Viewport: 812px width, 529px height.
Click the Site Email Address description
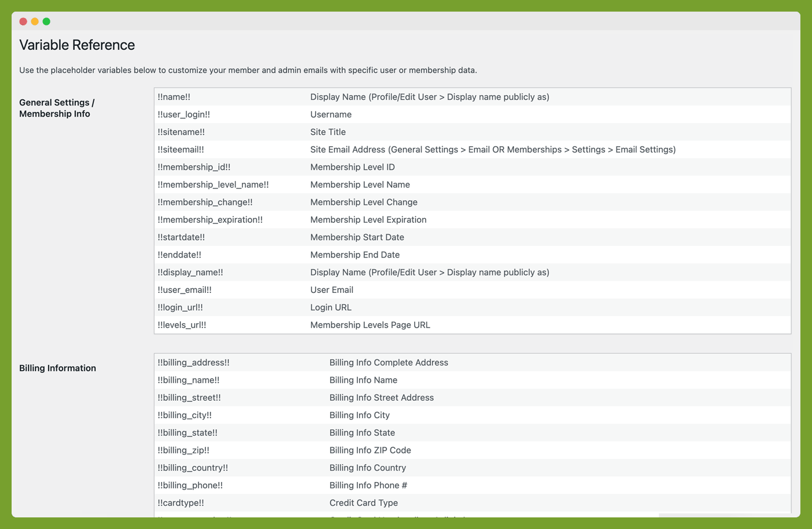click(493, 149)
